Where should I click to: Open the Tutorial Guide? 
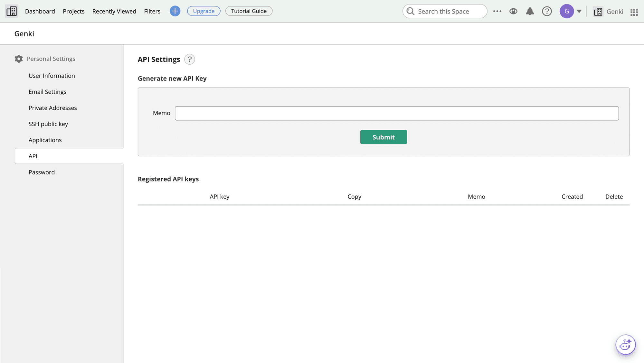pyautogui.click(x=249, y=11)
